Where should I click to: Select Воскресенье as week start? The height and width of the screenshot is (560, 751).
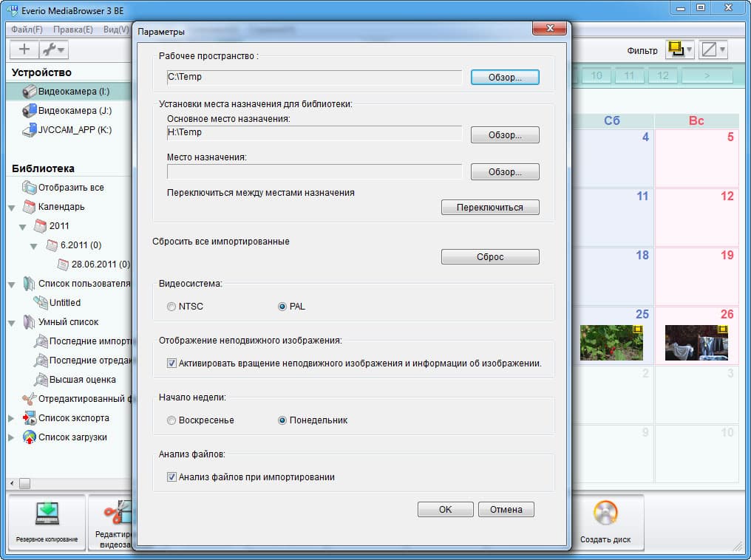pos(171,420)
